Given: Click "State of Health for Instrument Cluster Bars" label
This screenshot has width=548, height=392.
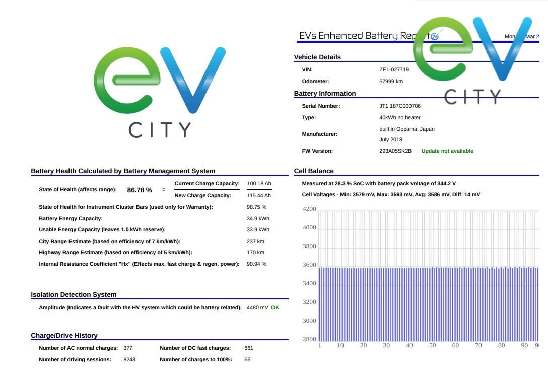Looking at the screenshot, I should tap(126, 207).
